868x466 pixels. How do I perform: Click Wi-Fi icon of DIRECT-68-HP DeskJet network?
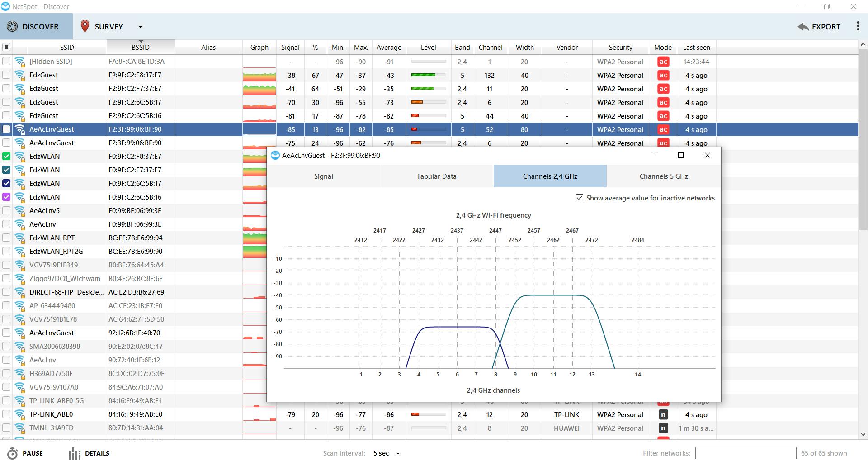(20, 292)
